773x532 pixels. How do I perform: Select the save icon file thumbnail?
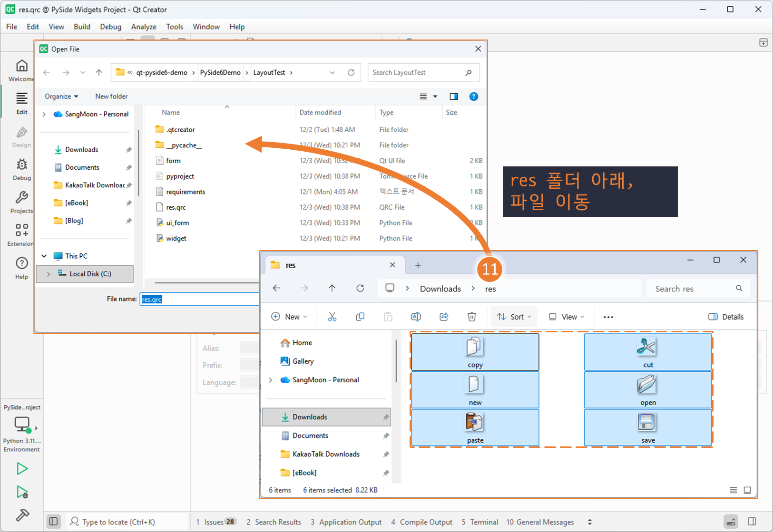(648, 427)
